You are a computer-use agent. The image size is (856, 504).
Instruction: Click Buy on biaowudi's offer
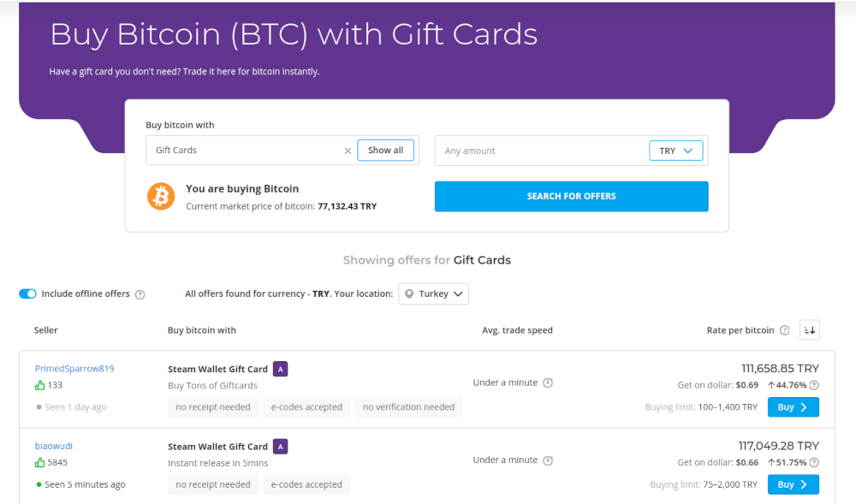click(x=793, y=484)
